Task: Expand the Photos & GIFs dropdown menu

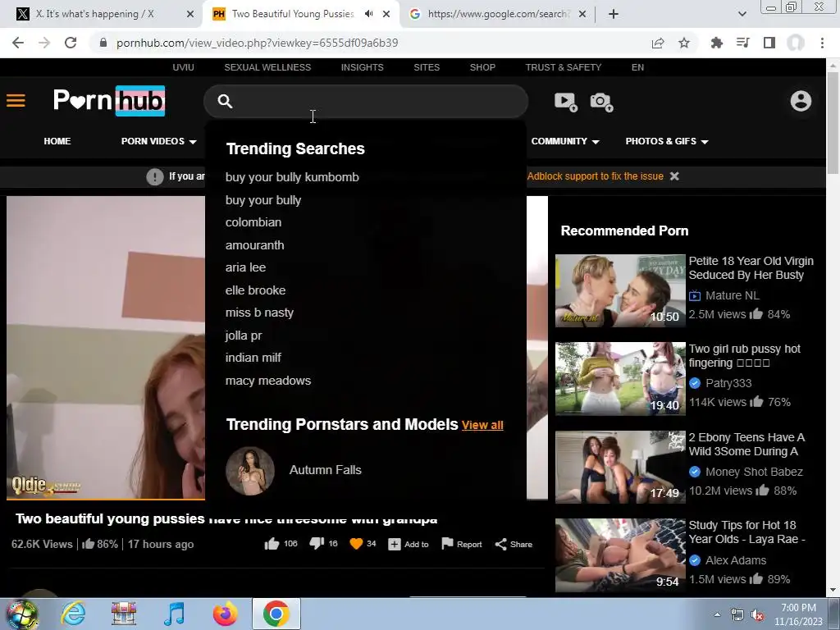Action: (x=667, y=141)
